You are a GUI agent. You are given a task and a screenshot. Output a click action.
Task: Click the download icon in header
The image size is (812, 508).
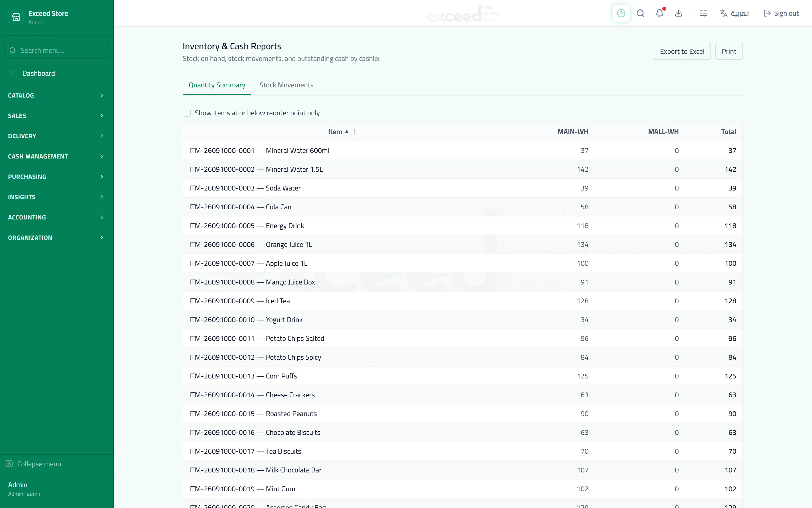coord(679,13)
